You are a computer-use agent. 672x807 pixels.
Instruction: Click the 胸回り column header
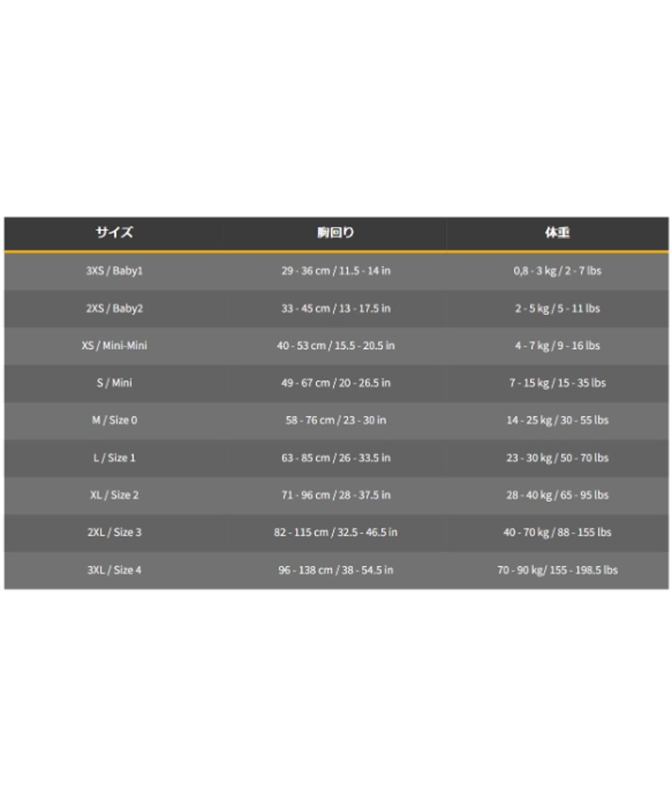(336, 232)
